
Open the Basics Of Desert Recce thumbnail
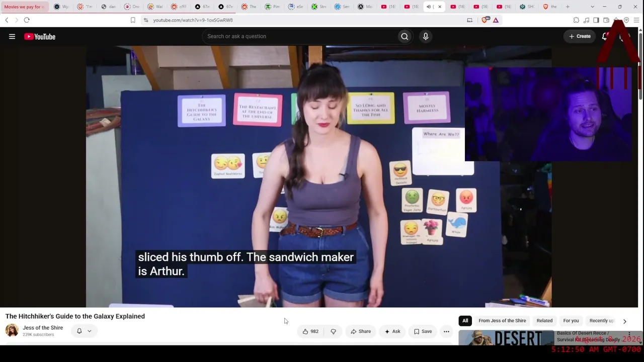[506, 338]
